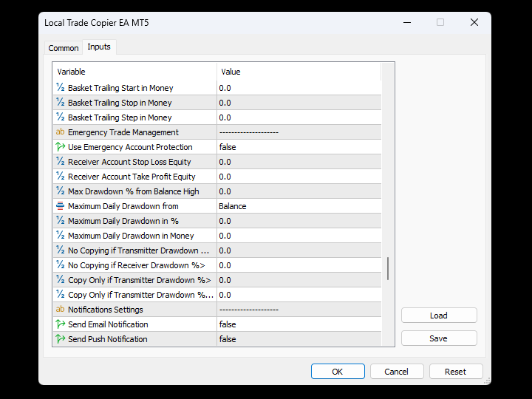
Task: Click the icon beside Basket Trailing Start in Money
Action: [x=61, y=87]
